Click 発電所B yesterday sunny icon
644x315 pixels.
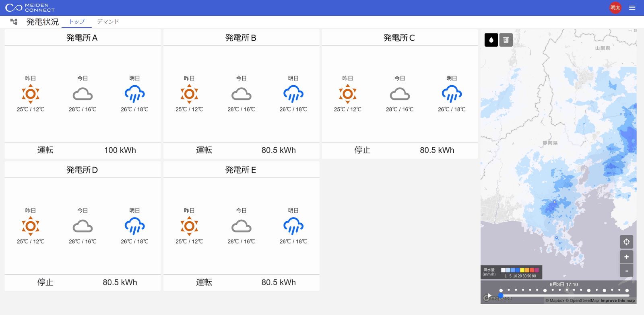point(189,94)
